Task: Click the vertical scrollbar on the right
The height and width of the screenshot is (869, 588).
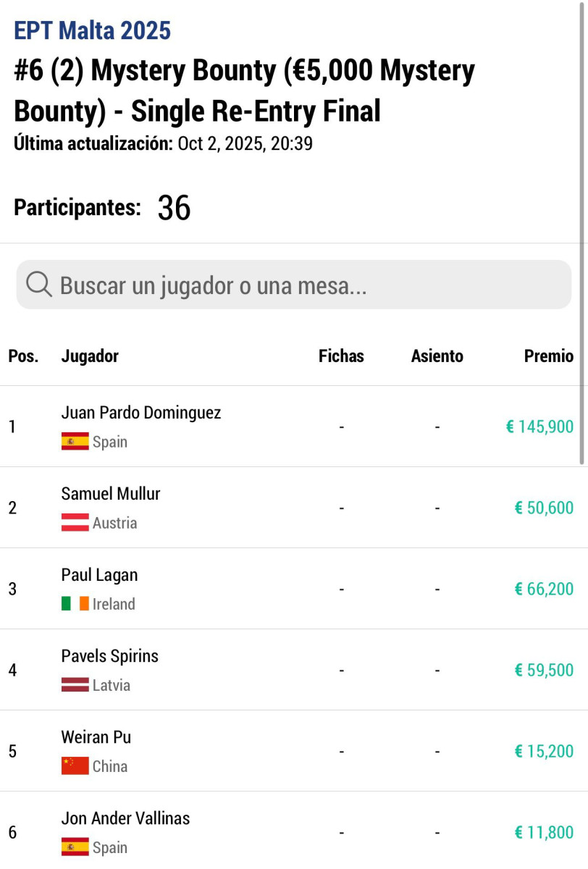Action: pos(581,232)
